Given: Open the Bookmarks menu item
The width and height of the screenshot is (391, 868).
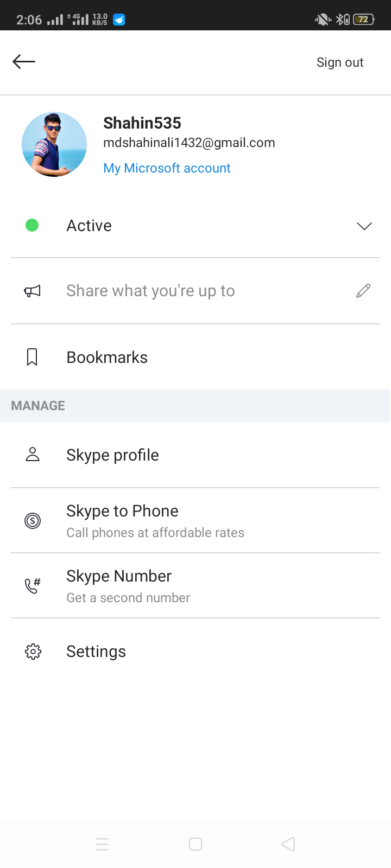Looking at the screenshot, I should pyautogui.click(x=107, y=358).
